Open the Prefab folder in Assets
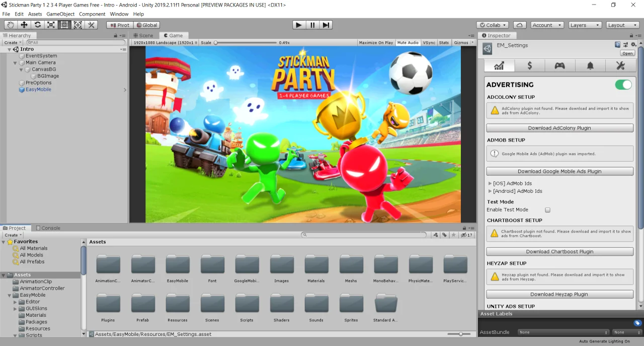This screenshot has width=644, height=346. point(143,307)
